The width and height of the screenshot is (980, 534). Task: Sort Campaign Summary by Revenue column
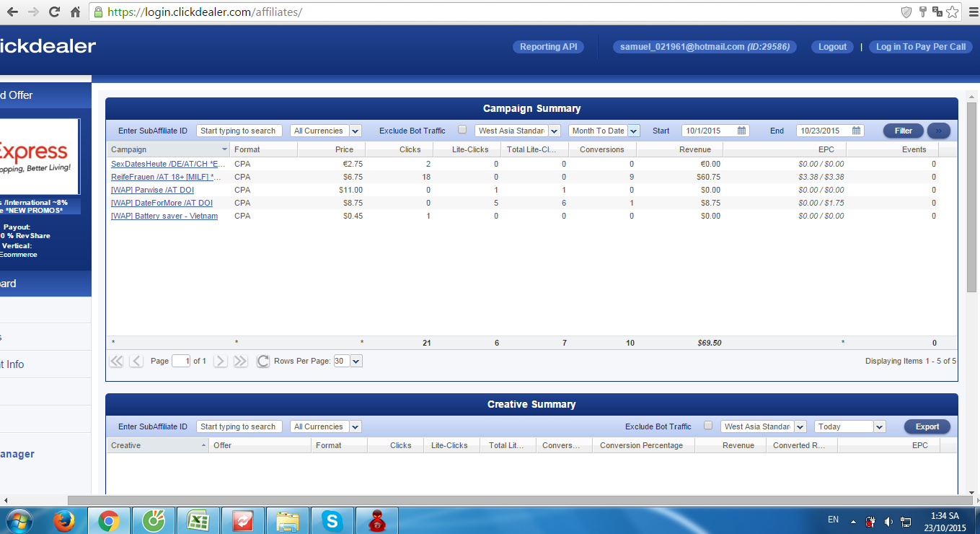click(679, 149)
